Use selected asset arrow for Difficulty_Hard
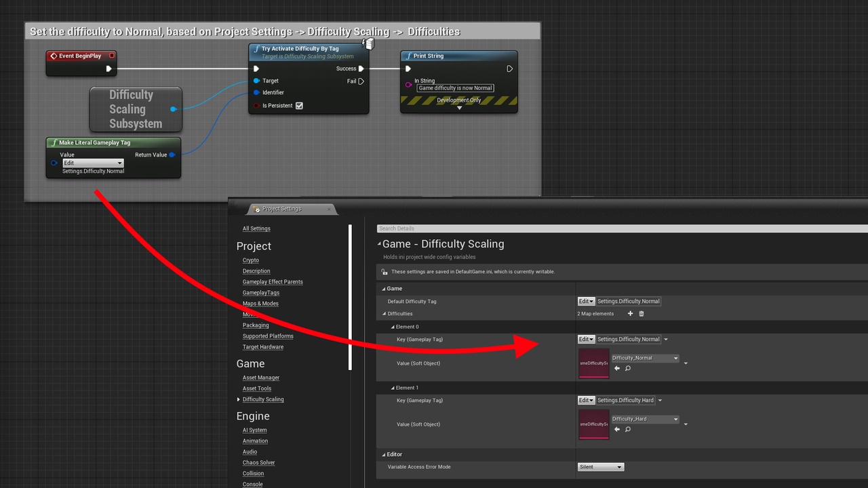The height and width of the screenshot is (488, 868). 616,430
